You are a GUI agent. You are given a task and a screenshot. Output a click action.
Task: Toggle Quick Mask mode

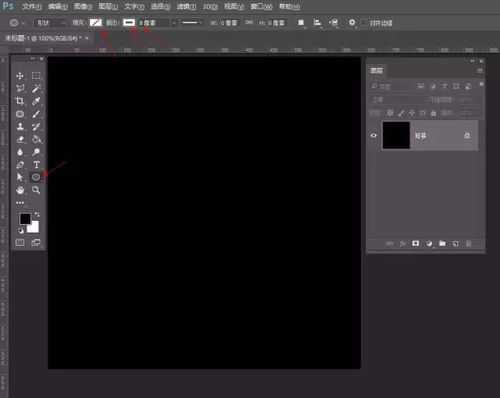pos(20,242)
